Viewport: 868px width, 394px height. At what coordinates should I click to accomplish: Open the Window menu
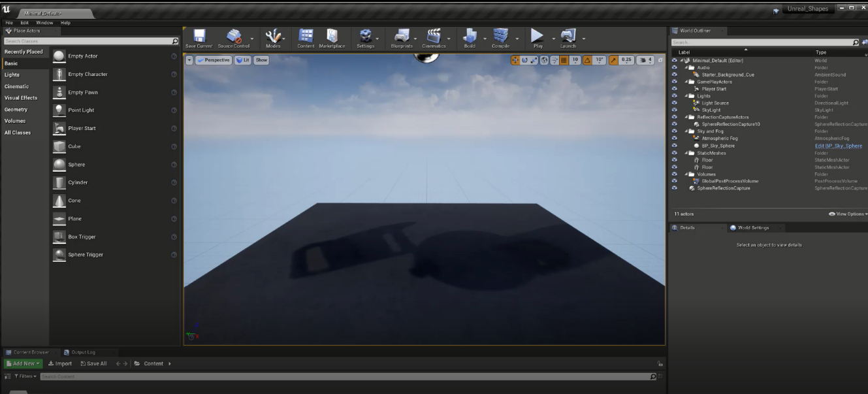[44, 23]
